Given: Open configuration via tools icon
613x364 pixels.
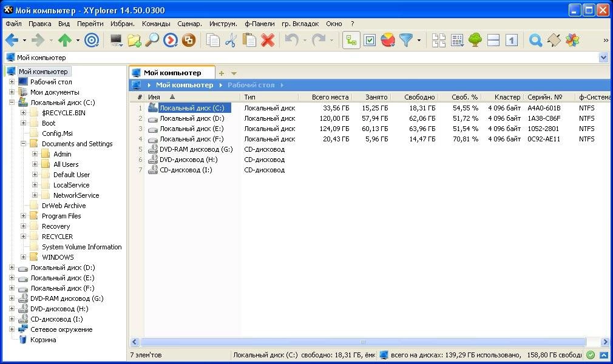Looking at the screenshot, I should (x=554, y=40).
